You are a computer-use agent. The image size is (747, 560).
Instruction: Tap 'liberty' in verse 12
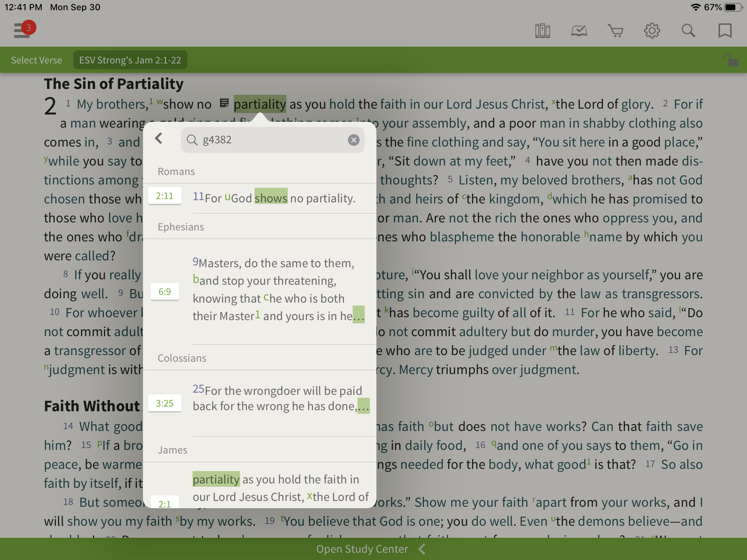pos(636,351)
